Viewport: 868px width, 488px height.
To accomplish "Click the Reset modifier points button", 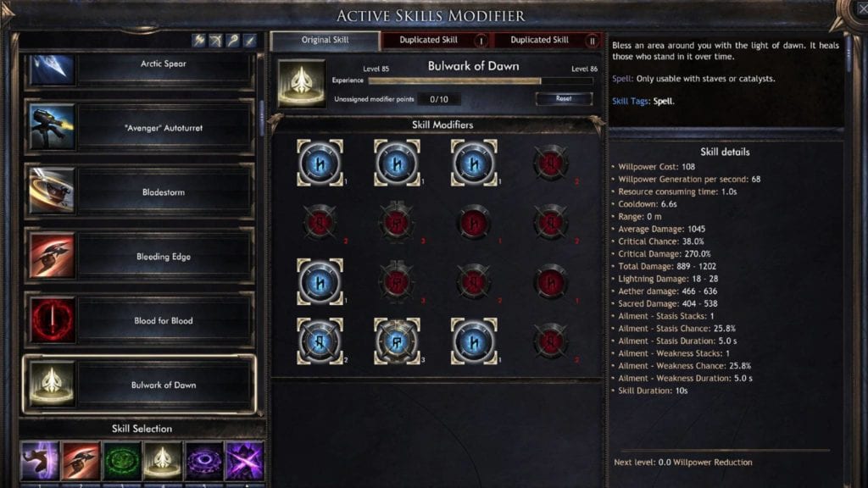I will 564,98.
